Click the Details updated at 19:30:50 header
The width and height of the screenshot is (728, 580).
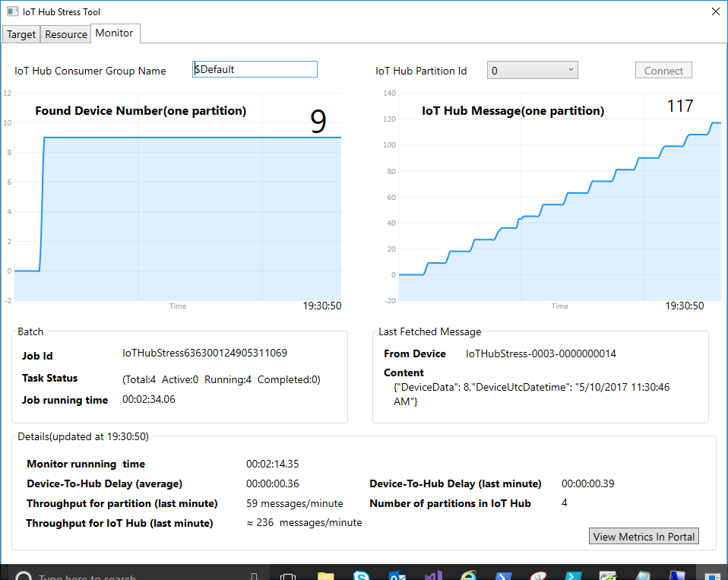tap(83, 436)
